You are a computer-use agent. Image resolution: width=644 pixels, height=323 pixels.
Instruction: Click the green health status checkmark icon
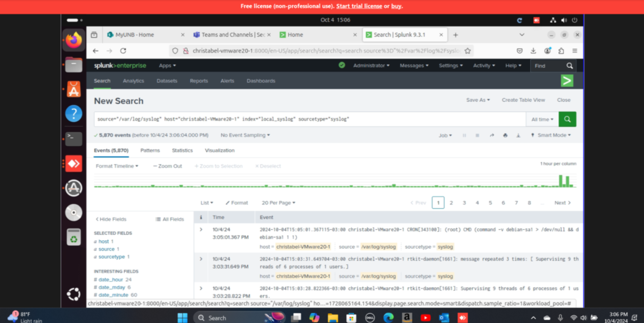(341, 65)
